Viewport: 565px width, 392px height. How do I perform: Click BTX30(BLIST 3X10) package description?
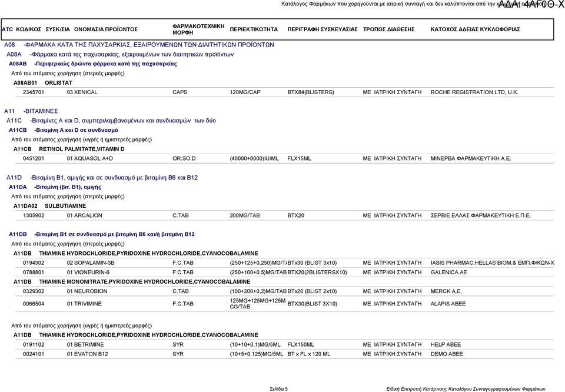[313, 304]
